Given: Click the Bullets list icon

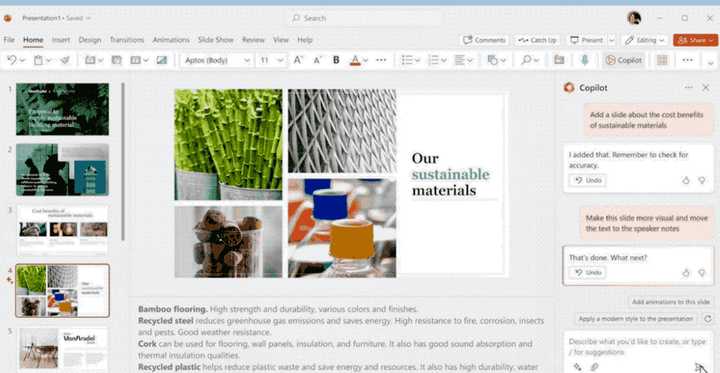Looking at the screenshot, I should [x=407, y=60].
